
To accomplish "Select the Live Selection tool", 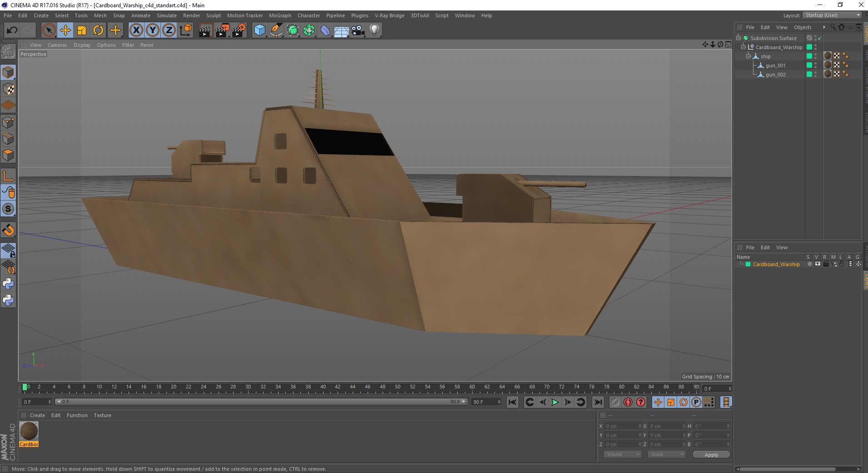I will pyautogui.click(x=49, y=30).
